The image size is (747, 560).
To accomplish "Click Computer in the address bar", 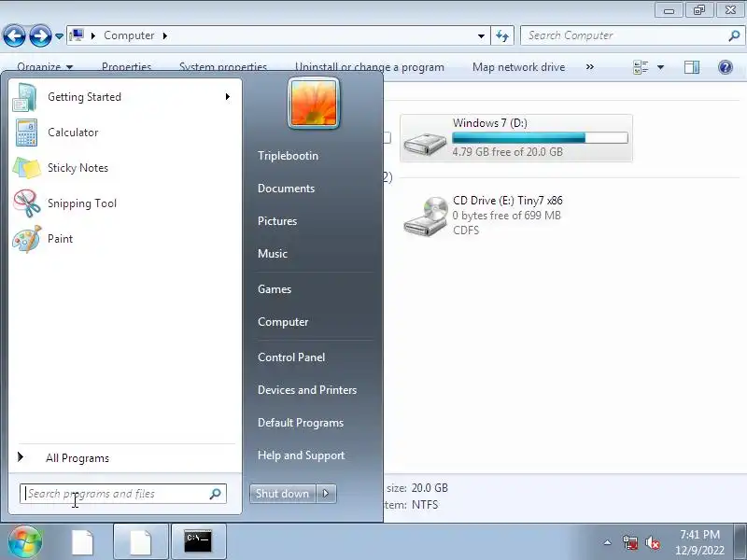I will (129, 35).
